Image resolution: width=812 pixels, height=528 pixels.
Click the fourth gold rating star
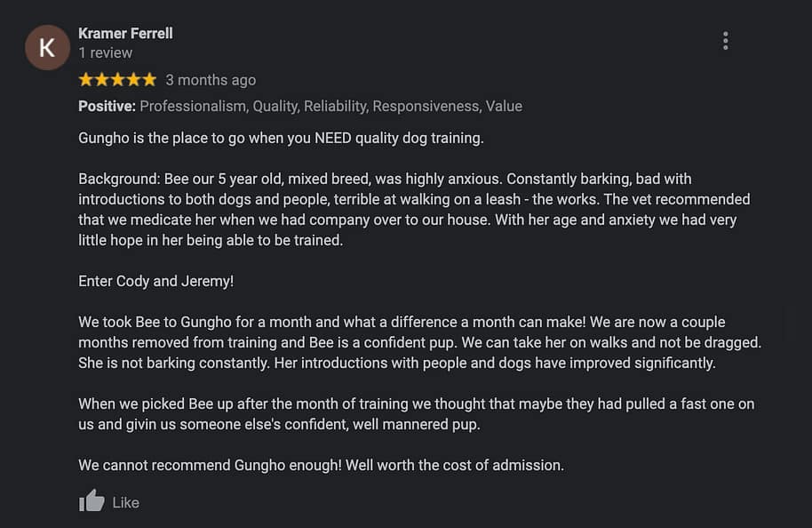coord(132,80)
